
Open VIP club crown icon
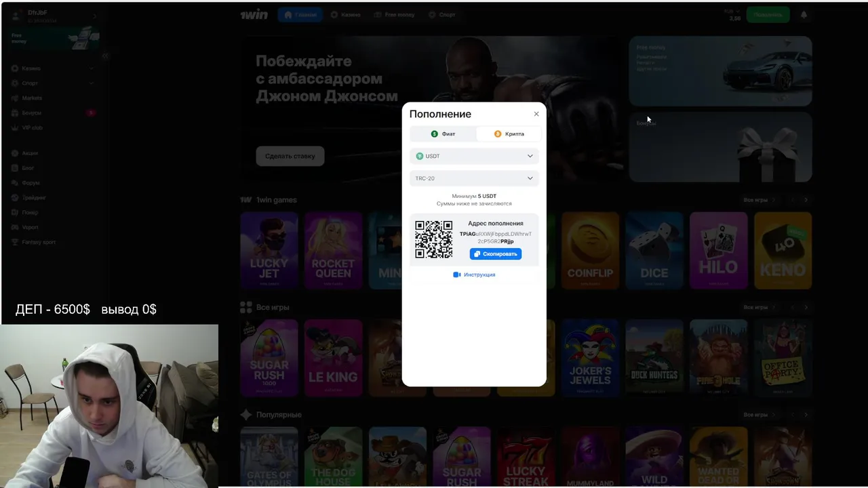(x=15, y=127)
